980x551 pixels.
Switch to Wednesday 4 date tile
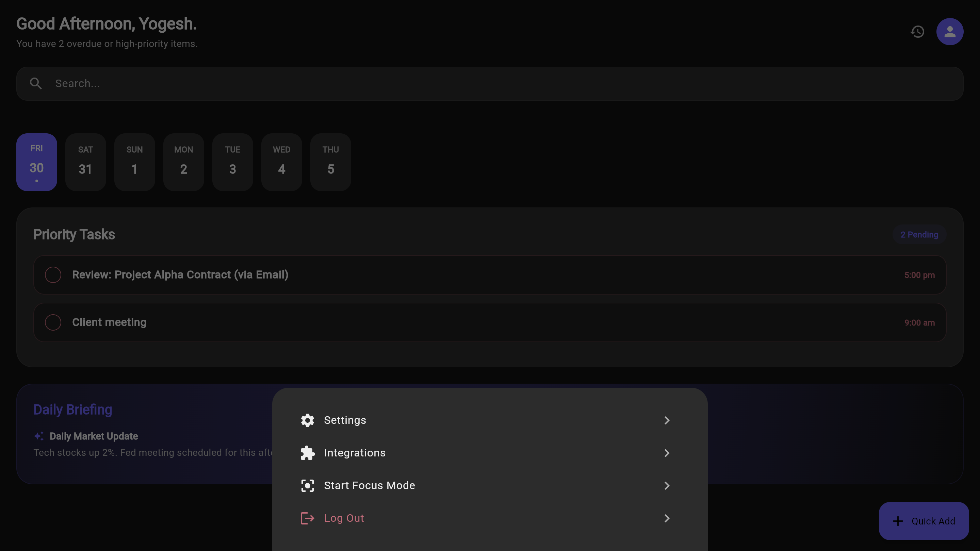pyautogui.click(x=281, y=162)
